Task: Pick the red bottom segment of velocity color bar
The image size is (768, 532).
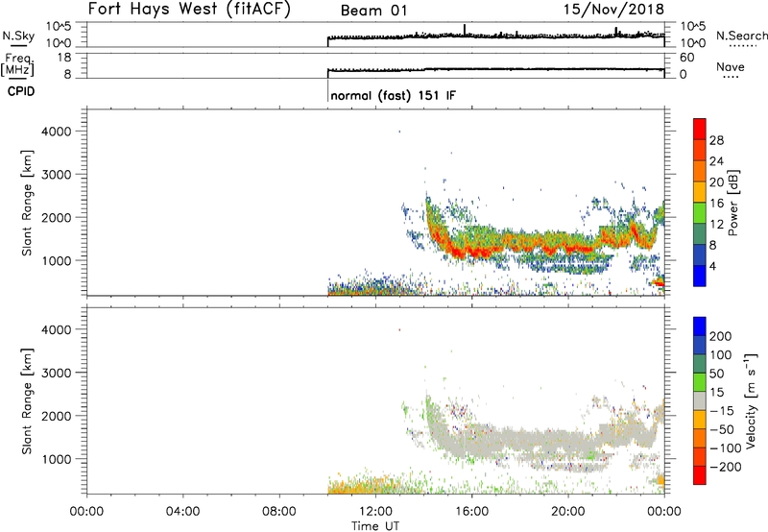Action: 700,475
